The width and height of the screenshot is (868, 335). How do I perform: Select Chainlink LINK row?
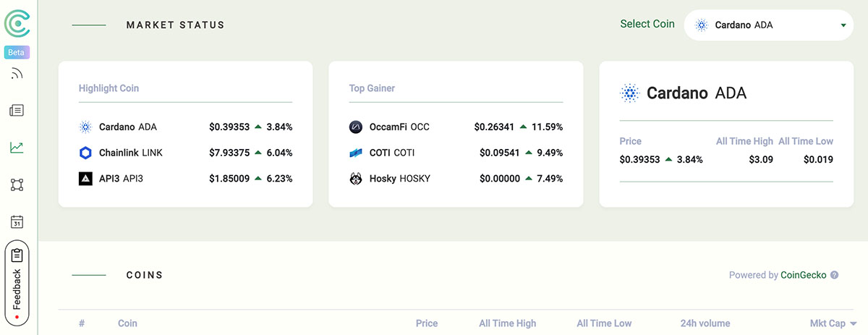(186, 153)
